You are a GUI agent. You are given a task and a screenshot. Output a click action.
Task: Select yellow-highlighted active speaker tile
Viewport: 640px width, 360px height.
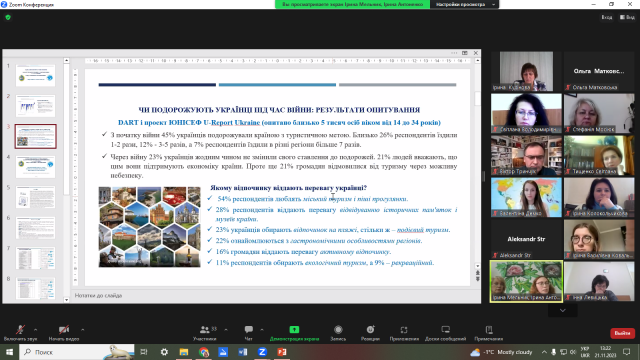tap(526, 282)
